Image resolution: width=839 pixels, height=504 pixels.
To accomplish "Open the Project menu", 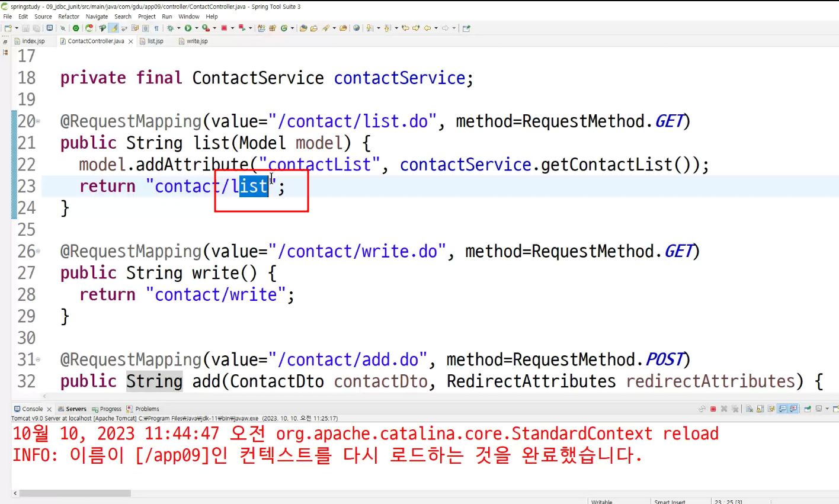I will click(147, 17).
